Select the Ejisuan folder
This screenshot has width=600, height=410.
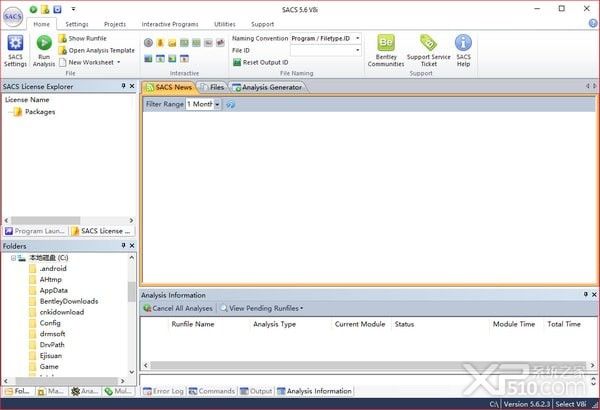click(x=51, y=356)
